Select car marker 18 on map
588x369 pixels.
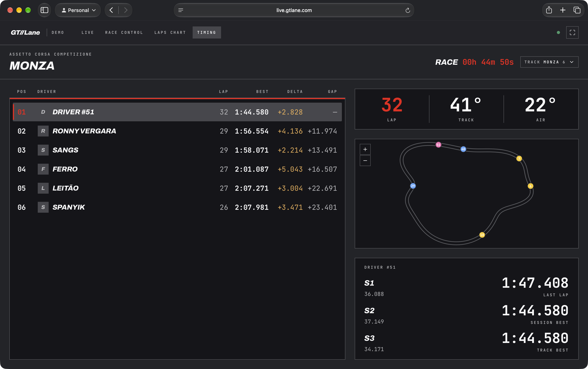pos(482,235)
